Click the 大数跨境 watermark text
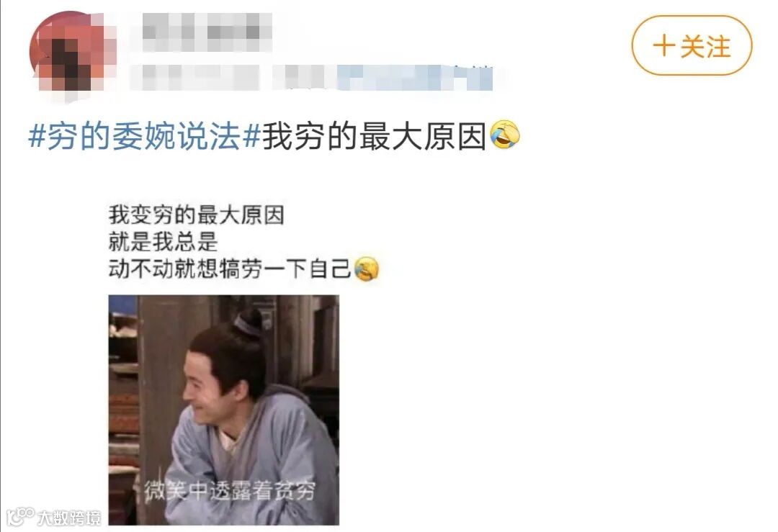This screenshot has height=532, width=778. click(x=69, y=518)
